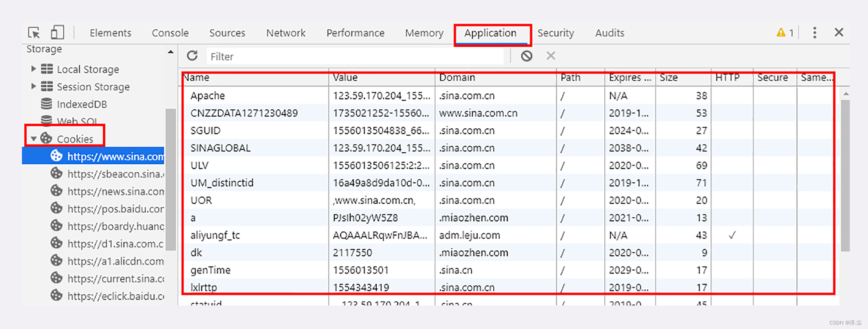The width and height of the screenshot is (868, 329).
Task: Collapse the Storage section arrow
Action: [171, 52]
